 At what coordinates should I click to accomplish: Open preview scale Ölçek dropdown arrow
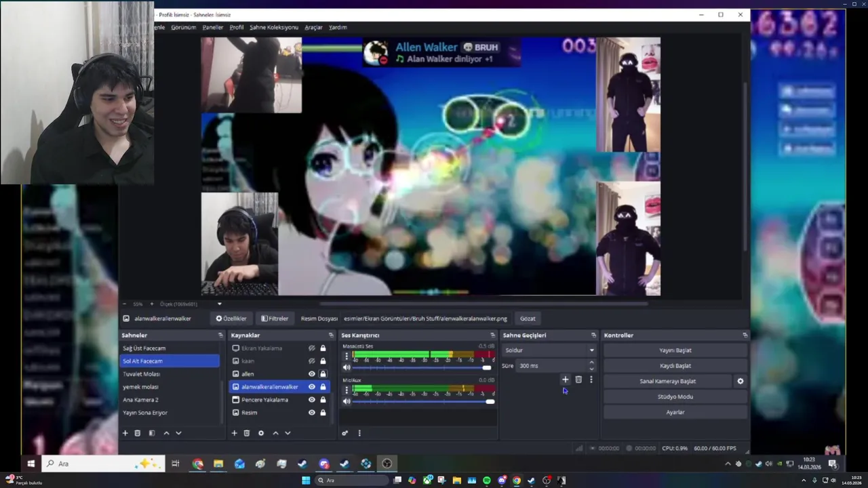(219, 304)
